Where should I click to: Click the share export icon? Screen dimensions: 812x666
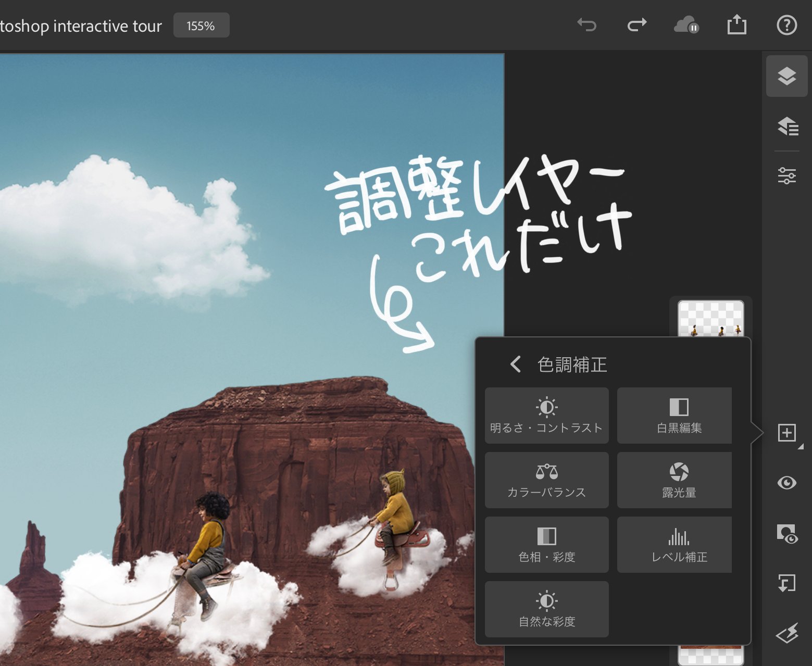736,24
